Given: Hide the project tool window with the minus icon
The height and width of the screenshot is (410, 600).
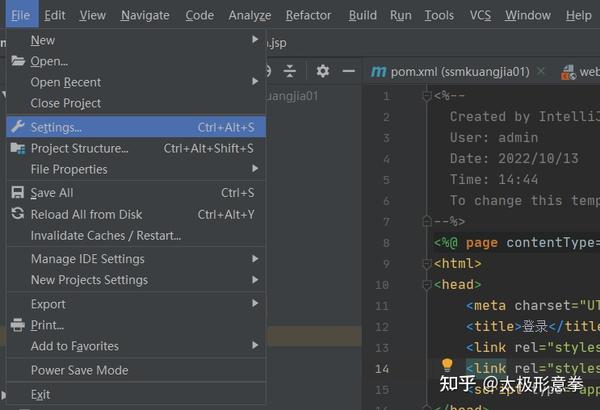Looking at the screenshot, I should [349, 71].
